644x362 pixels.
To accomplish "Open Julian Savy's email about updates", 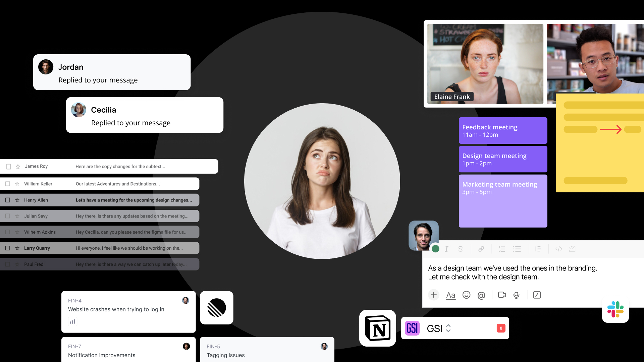I will tap(100, 216).
